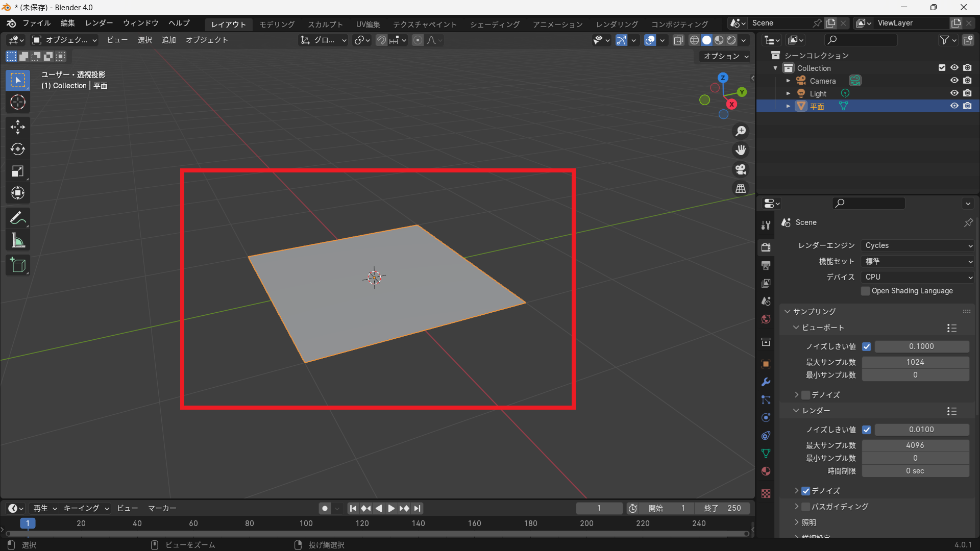The image size is (980, 551).
Task: Select the 3D Cursor tool
Action: click(18, 102)
